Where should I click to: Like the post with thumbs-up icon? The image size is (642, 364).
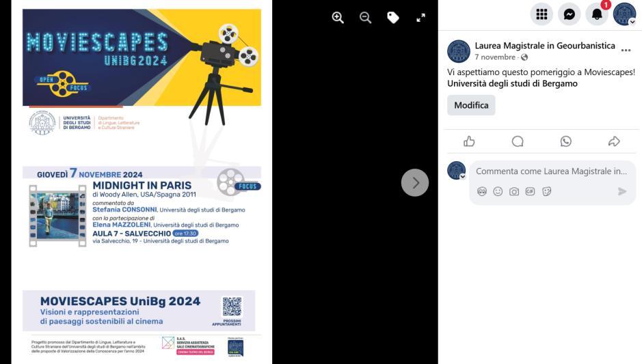[x=469, y=141]
